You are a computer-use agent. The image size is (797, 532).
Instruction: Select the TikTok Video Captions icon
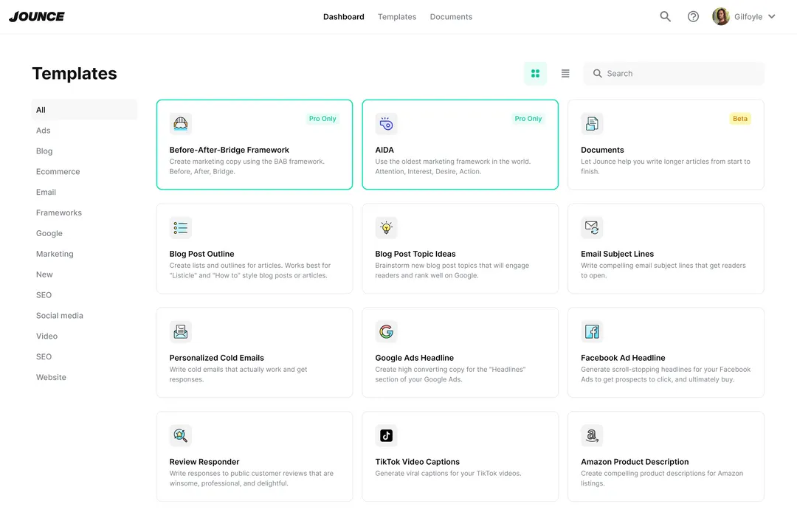point(386,435)
